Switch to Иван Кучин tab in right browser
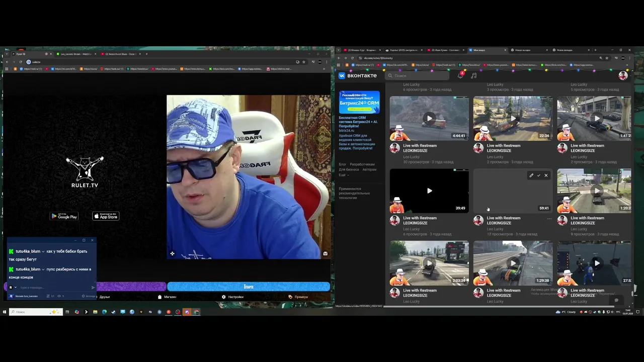This screenshot has width=644, height=362. click(445, 50)
